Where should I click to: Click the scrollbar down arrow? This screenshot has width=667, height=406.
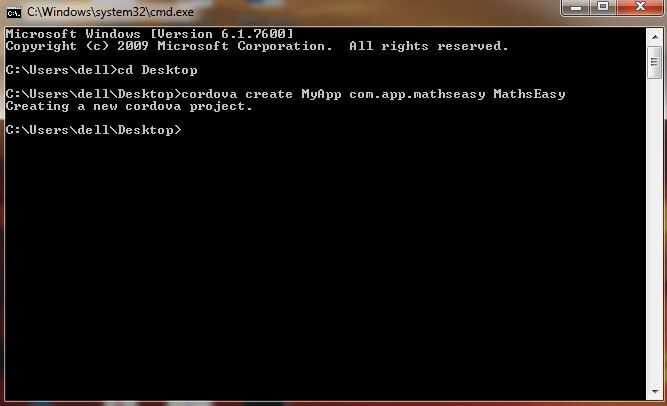tap(655, 391)
